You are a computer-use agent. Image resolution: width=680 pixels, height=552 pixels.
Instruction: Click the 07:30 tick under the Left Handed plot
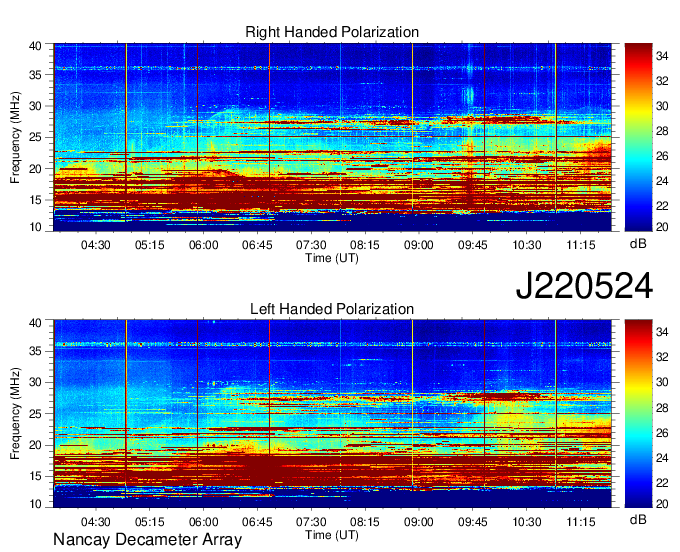click(311, 522)
